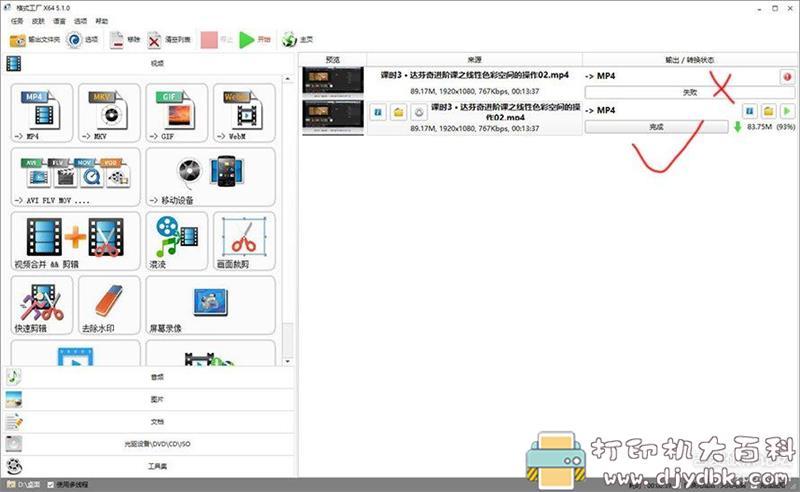This screenshot has width=800, height=492.
Task: Click the output info icon in second row
Action: click(749, 111)
